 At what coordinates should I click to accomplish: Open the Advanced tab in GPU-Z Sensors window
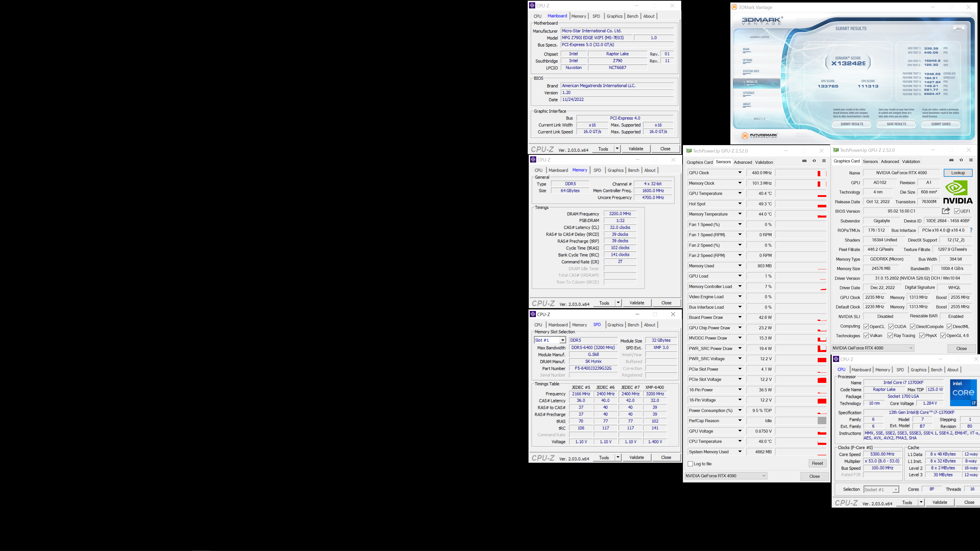click(x=743, y=162)
